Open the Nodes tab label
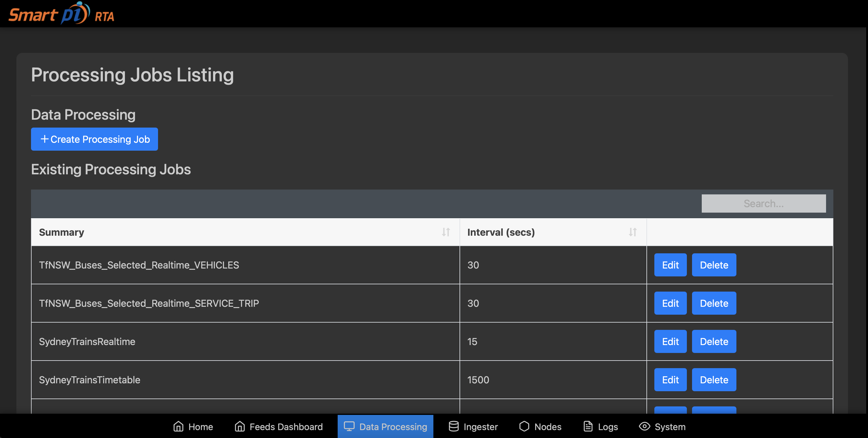 tap(548, 427)
